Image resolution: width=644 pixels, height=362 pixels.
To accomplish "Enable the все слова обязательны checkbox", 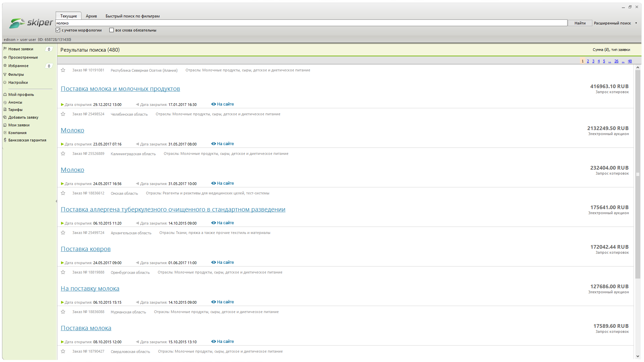I will 112,30.
